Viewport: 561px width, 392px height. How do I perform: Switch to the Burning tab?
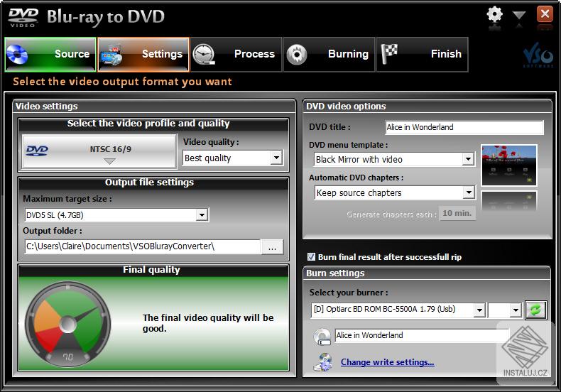[x=329, y=55]
